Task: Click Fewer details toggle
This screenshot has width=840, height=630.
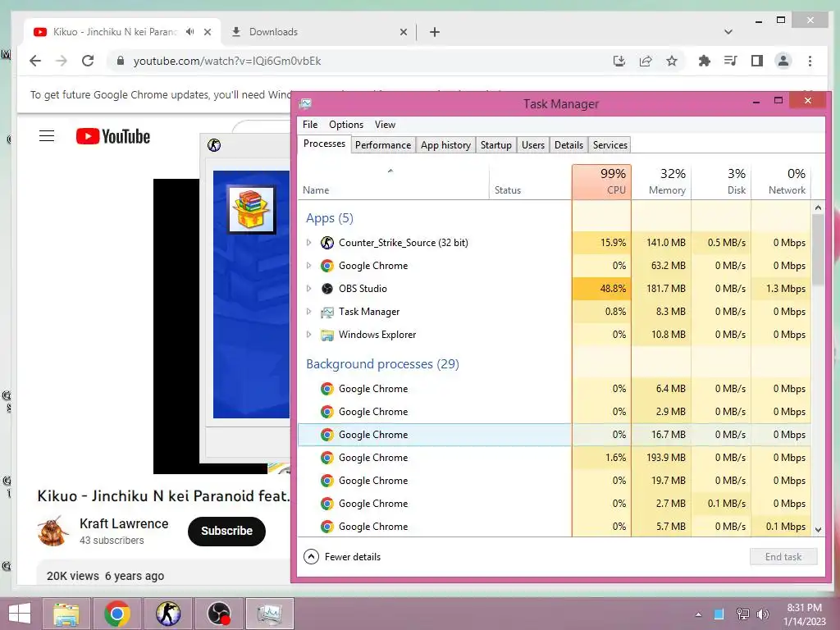Action: [x=342, y=557]
